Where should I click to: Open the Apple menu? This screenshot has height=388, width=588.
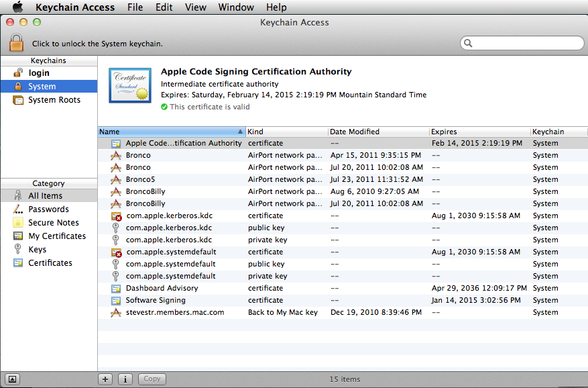tap(17, 7)
